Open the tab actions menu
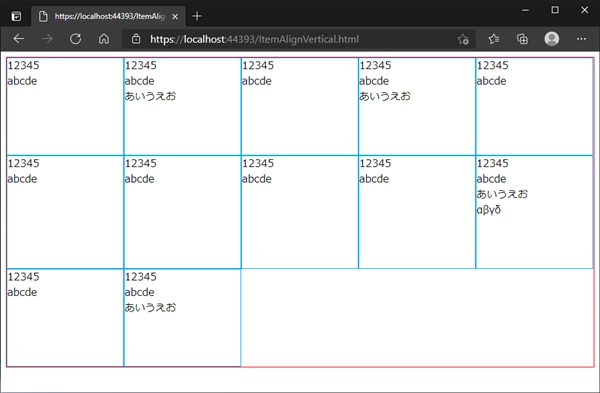Viewport: 600px width, 393px height. coord(16,16)
